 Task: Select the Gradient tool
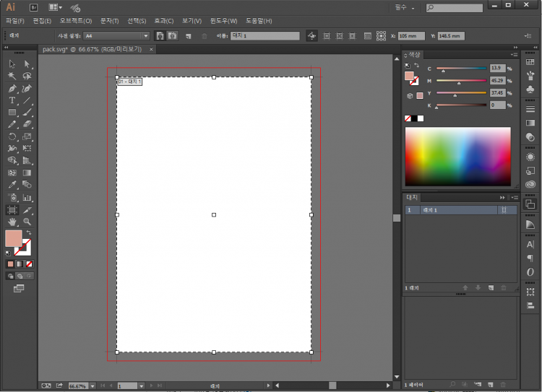[x=27, y=173]
